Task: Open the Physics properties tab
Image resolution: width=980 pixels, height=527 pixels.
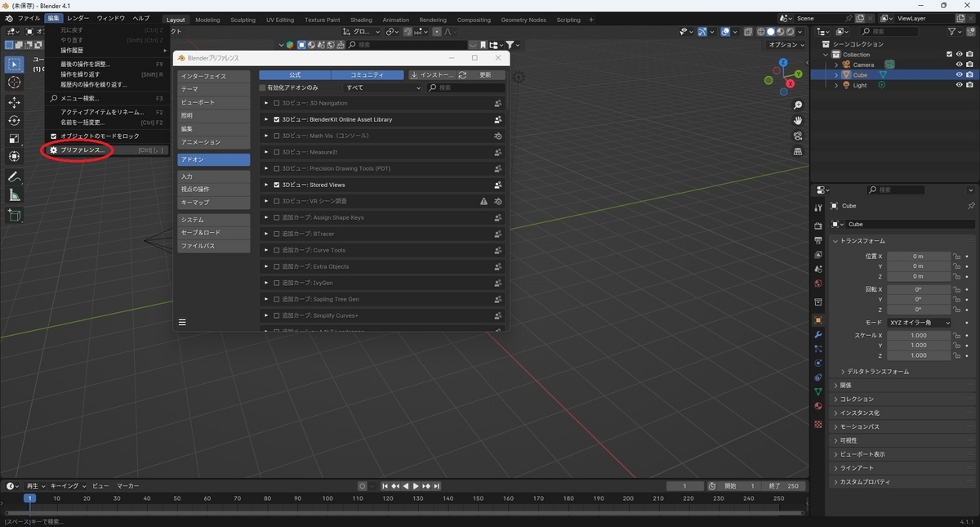Action: click(x=818, y=364)
